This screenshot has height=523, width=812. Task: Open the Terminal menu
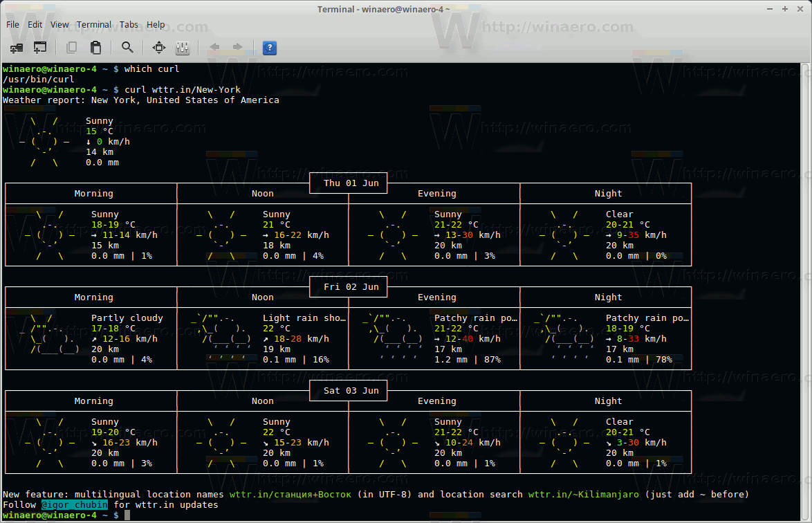93,24
